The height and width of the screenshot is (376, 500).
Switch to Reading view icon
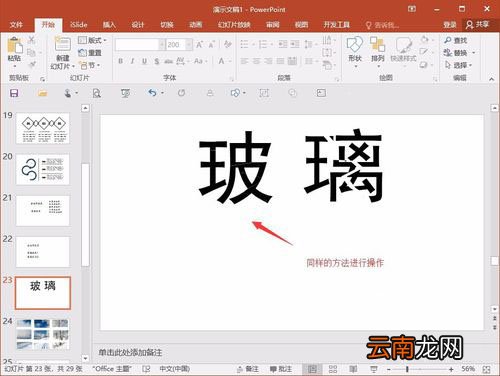(x=353, y=369)
